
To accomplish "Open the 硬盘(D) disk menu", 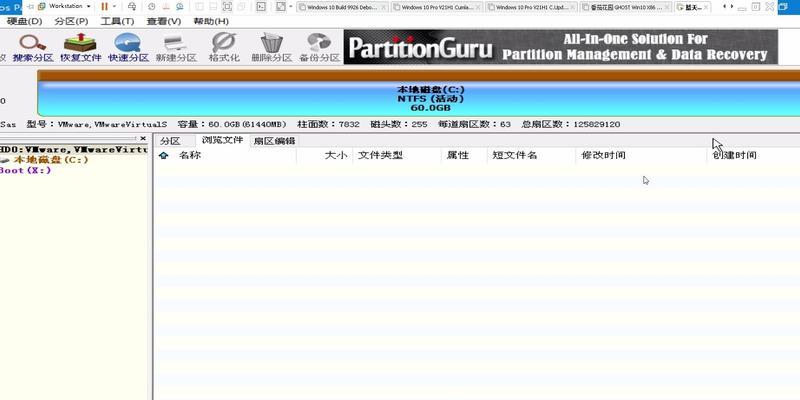I will 24,21.
